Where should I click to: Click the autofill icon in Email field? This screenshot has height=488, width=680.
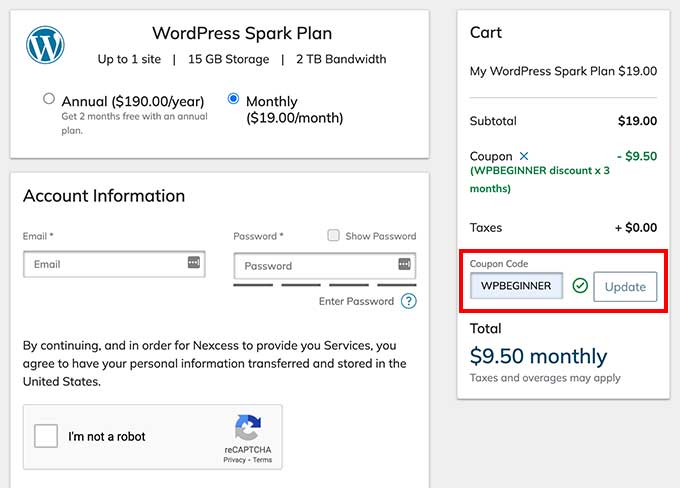pos(194,262)
